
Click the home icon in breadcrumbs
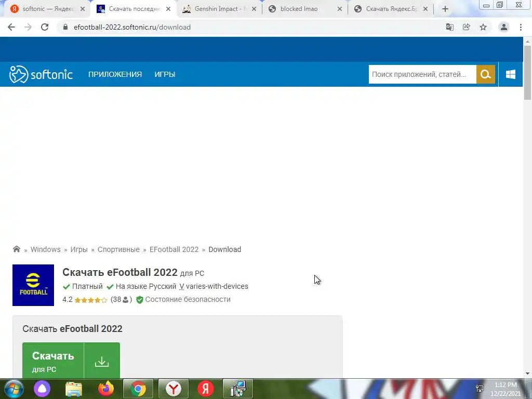click(x=16, y=249)
